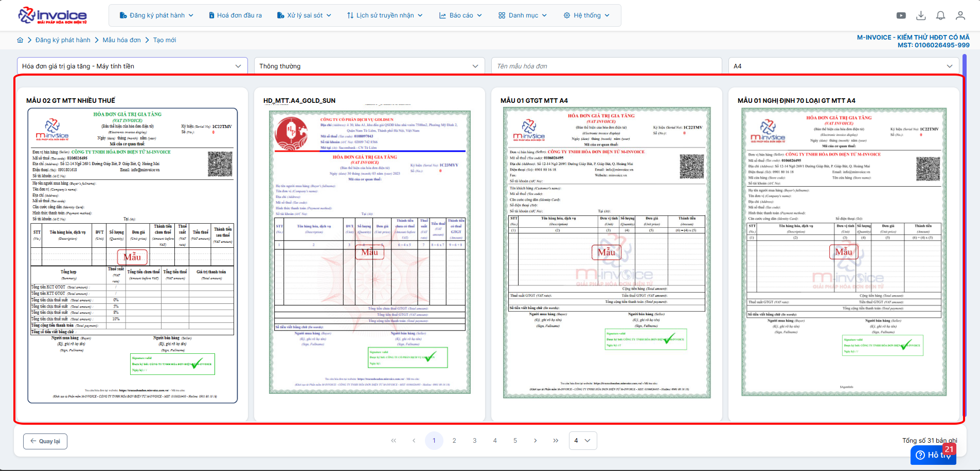This screenshot has width=980, height=471.
Task: Select the HD_MTT.A4_GOLD_SUN template thumbnail
Action: coord(369,252)
